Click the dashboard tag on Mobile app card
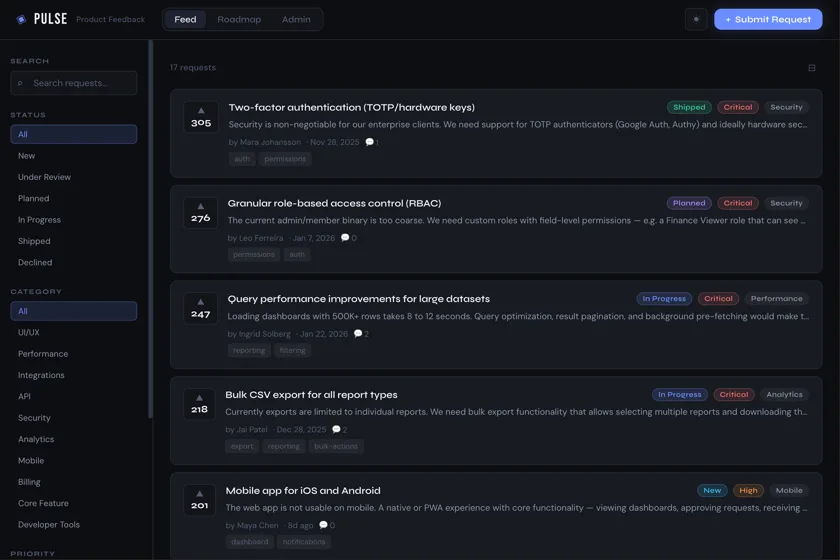 coord(250,542)
